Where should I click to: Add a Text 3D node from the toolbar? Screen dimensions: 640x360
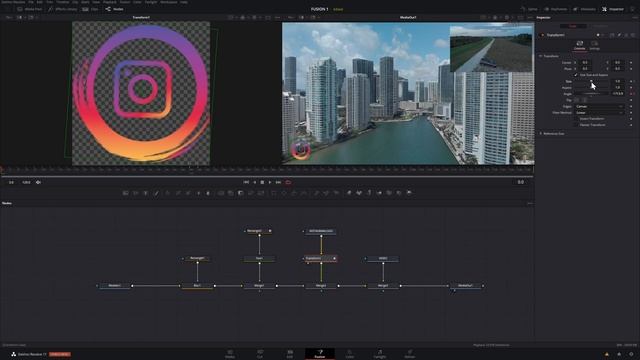369,193
